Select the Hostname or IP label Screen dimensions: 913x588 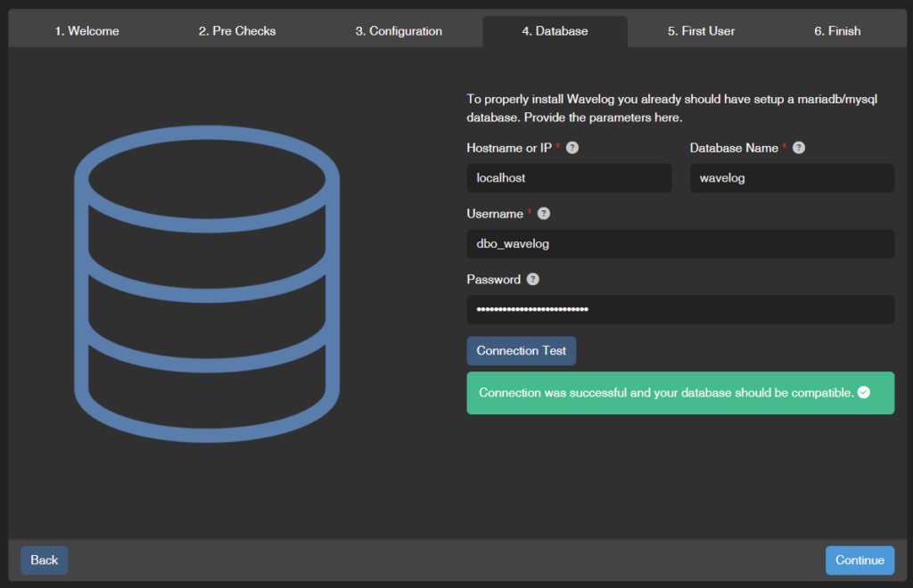coord(509,148)
